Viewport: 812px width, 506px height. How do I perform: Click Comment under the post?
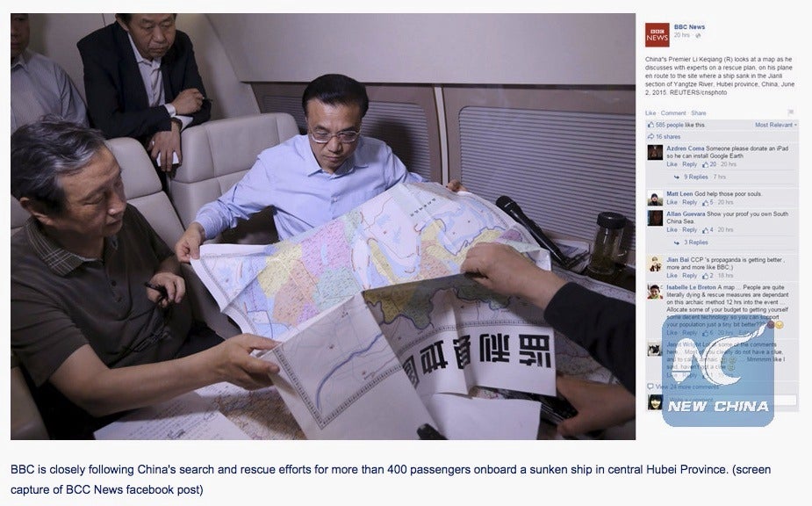pyautogui.click(x=673, y=113)
